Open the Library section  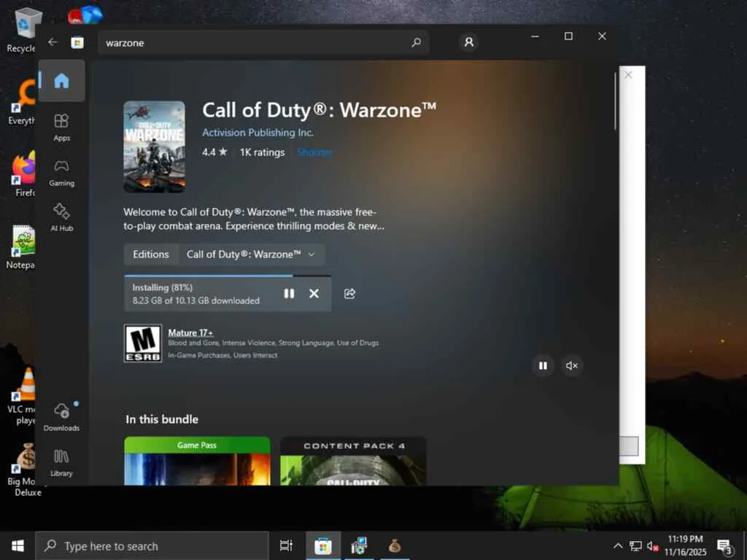click(x=61, y=463)
